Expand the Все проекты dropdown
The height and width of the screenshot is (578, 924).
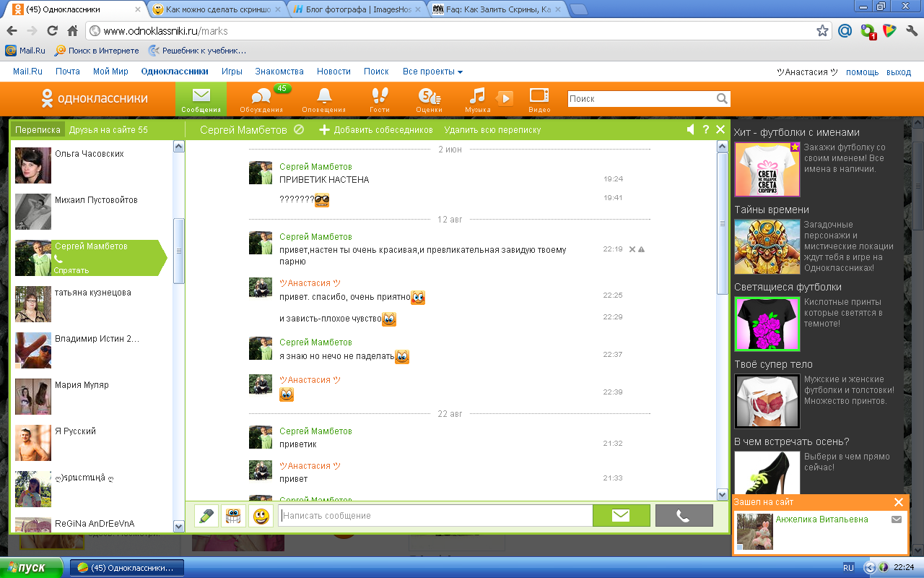tap(432, 72)
